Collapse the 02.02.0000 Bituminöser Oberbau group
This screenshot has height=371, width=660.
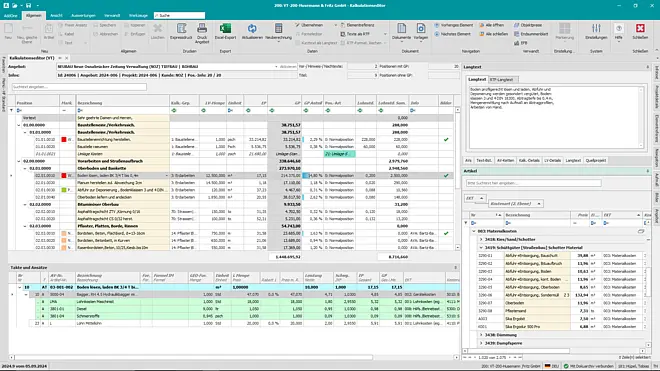[x=25, y=205]
